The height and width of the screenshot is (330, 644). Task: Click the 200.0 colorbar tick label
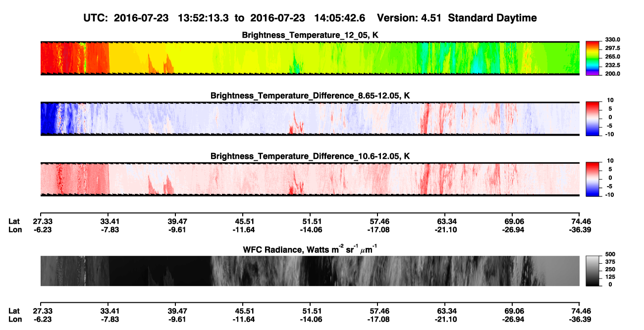pos(612,73)
